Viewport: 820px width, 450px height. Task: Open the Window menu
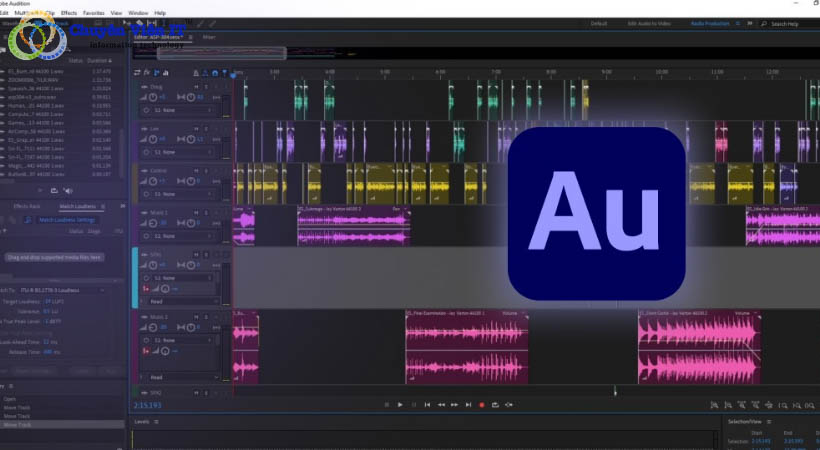[138, 13]
